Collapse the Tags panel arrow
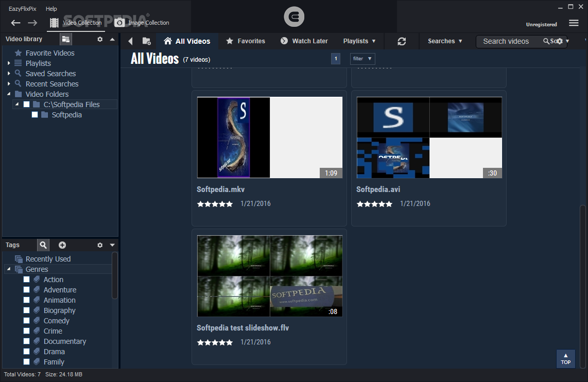This screenshot has height=382, width=588. coord(112,245)
